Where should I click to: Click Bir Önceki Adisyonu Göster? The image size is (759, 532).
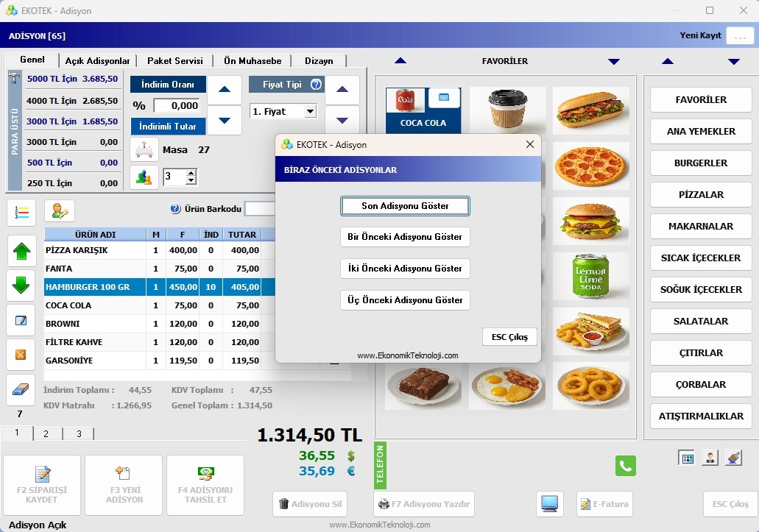pyautogui.click(x=405, y=237)
